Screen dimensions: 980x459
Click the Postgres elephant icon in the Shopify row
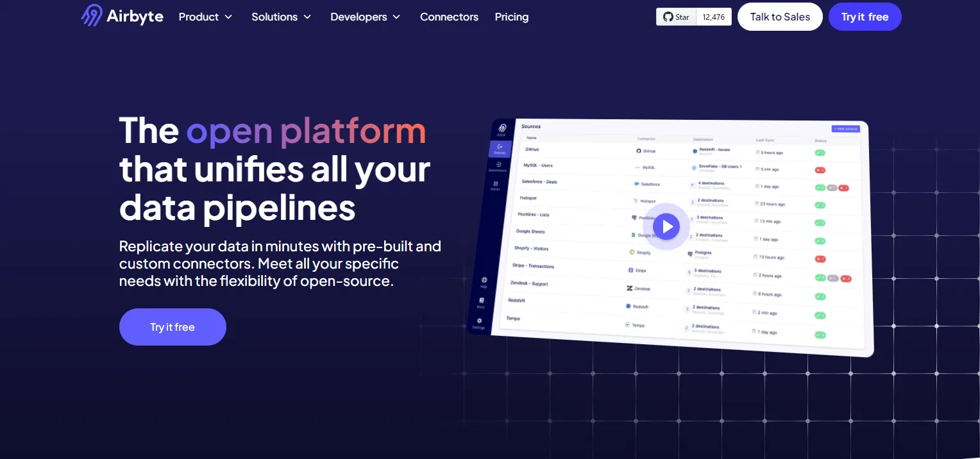pos(690,255)
